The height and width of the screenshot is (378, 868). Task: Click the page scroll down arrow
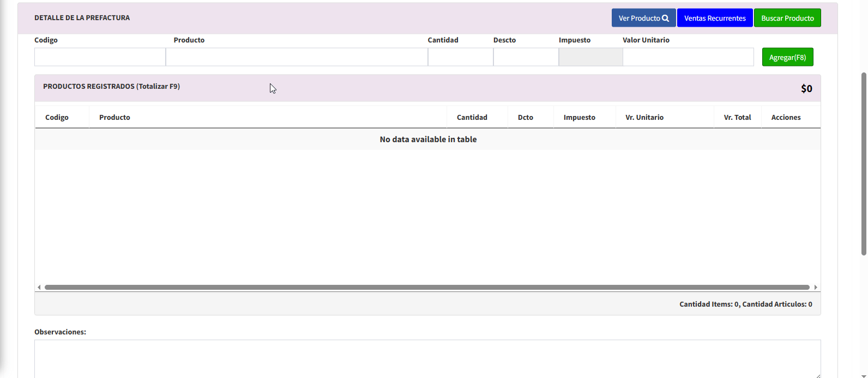click(863, 375)
